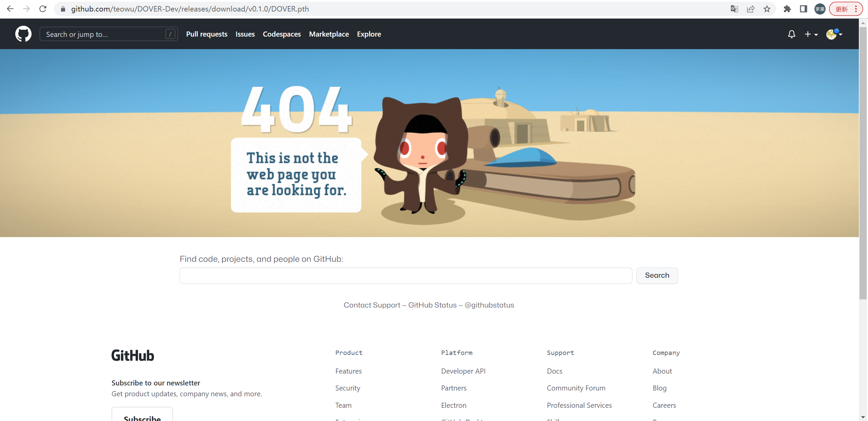Open the browser extensions icon

click(x=787, y=9)
